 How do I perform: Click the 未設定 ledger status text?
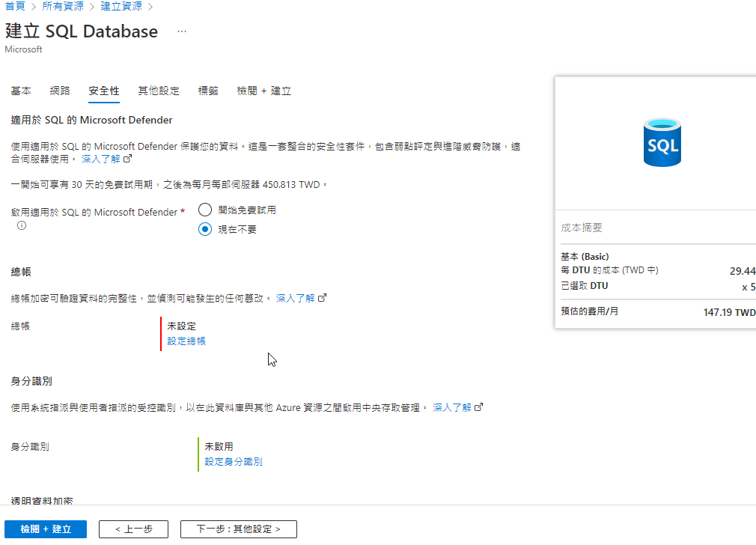coord(182,326)
